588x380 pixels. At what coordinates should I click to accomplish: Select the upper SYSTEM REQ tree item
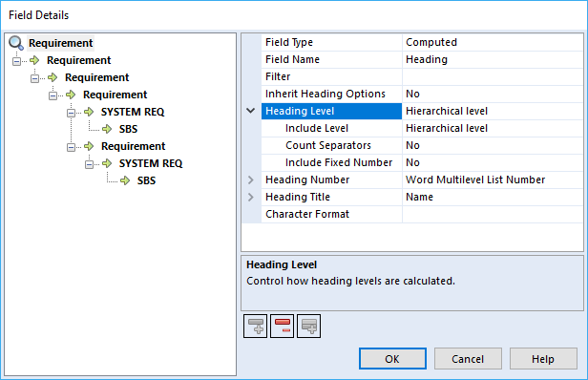[133, 112]
